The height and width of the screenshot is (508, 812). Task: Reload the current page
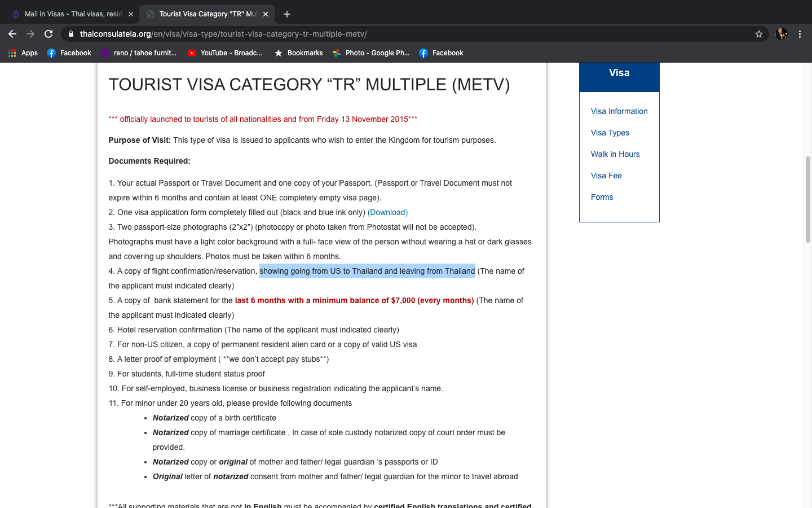48,34
